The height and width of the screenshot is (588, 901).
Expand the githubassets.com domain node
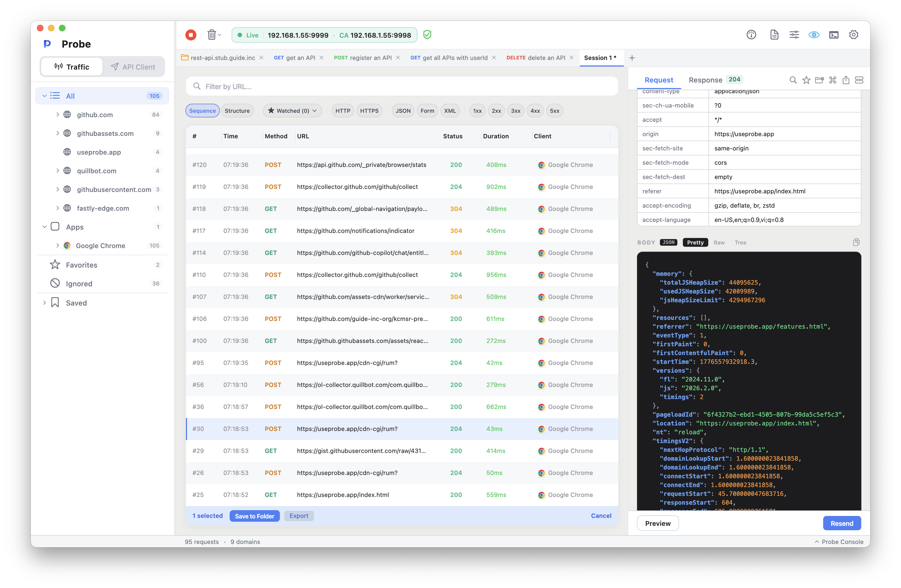[57, 133]
